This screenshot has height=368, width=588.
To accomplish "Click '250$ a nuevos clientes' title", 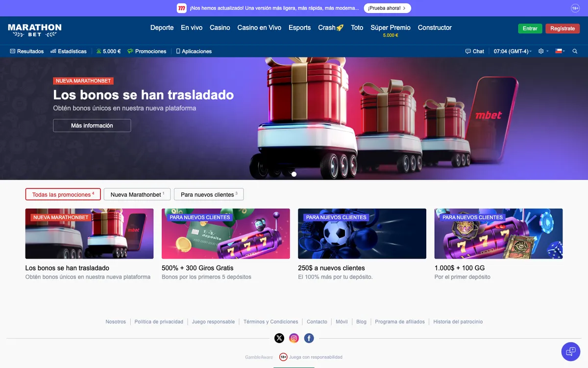I will coord(331,268).
